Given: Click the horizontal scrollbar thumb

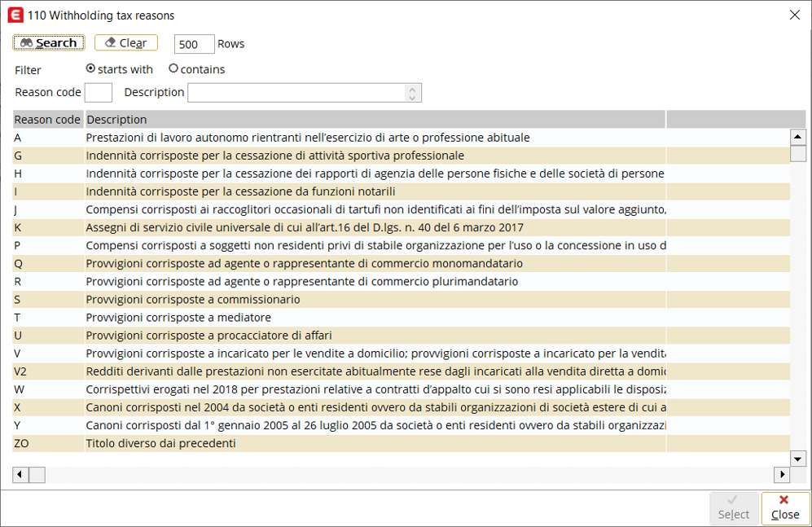Looking at the screenshot, I should tap(37, 475).
